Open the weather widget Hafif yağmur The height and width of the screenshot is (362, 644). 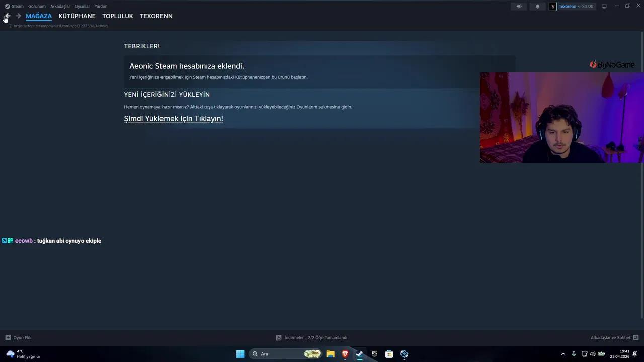pos(23,354)
